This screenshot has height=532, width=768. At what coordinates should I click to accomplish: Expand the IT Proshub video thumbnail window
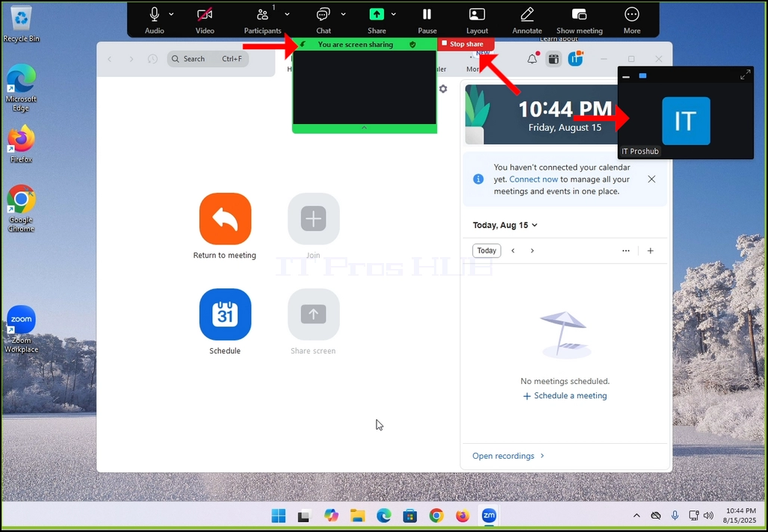(x=745, y=75)
